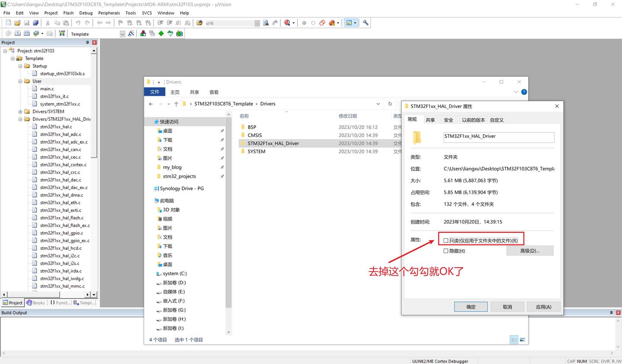Viewport: 622px width, 364px height.
Task: Collapse the Drivers/STM32F1xx_HAL_Driver tree group
Action: tap(20, 119)
